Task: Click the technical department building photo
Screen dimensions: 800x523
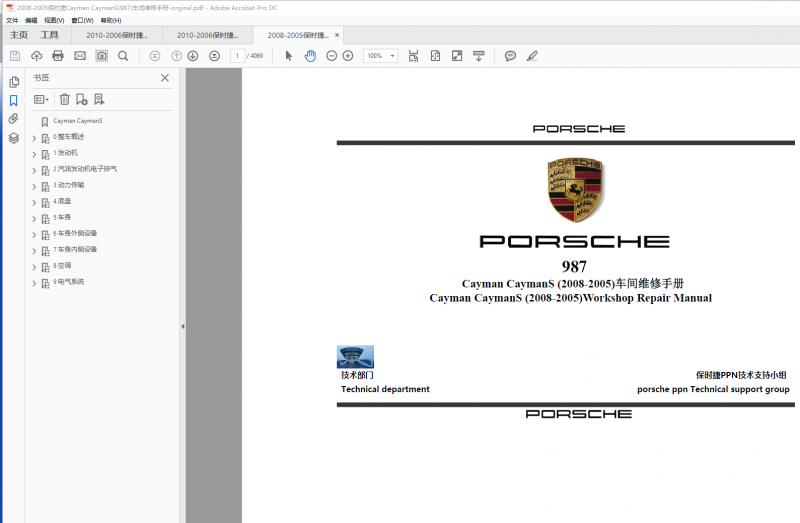Action: click(355, 357)
